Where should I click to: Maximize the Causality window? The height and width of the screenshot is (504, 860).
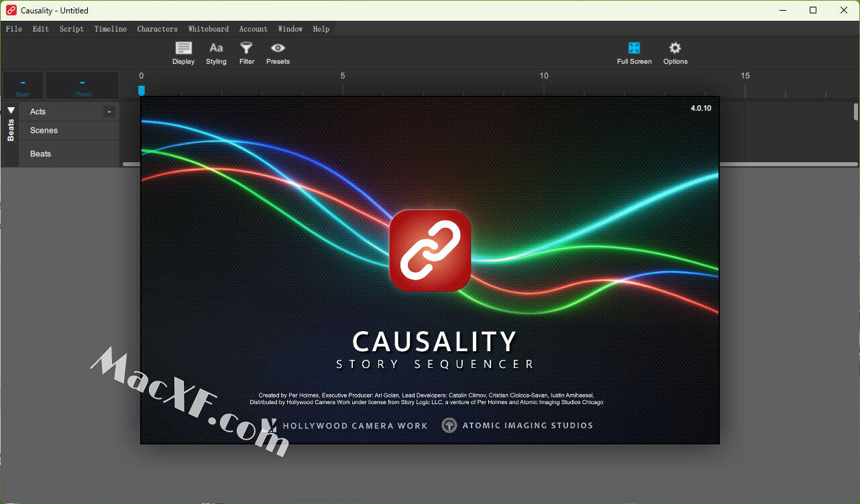(813, 10)
